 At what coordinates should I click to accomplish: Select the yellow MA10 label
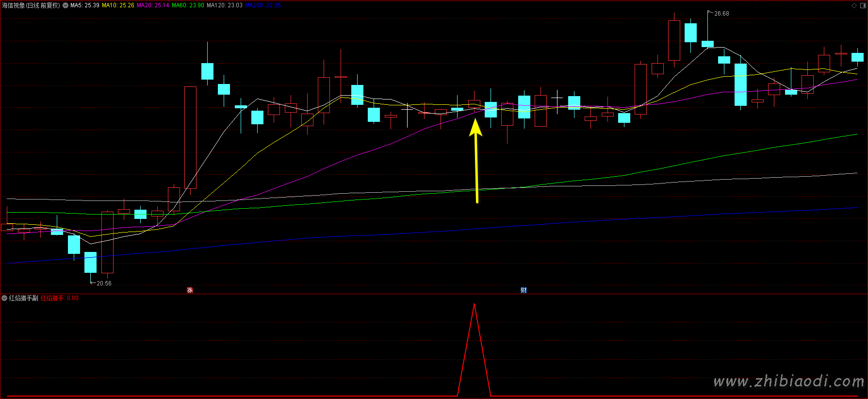(118, 5)
